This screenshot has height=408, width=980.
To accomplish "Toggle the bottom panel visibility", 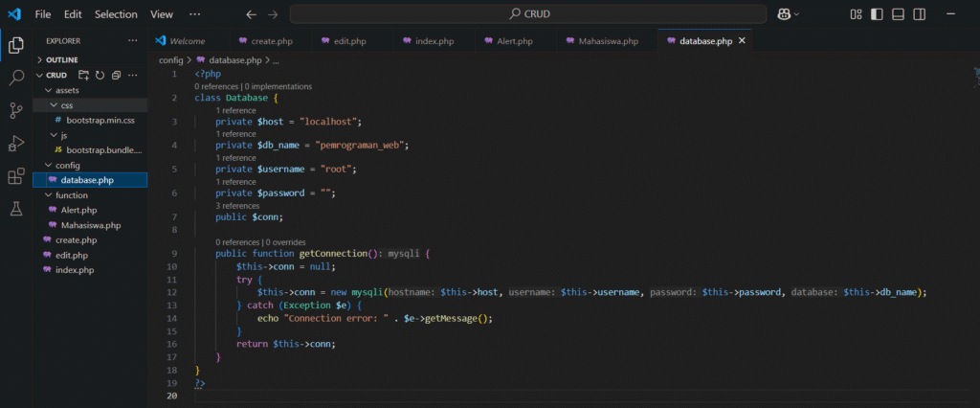I will coord(898,14).
